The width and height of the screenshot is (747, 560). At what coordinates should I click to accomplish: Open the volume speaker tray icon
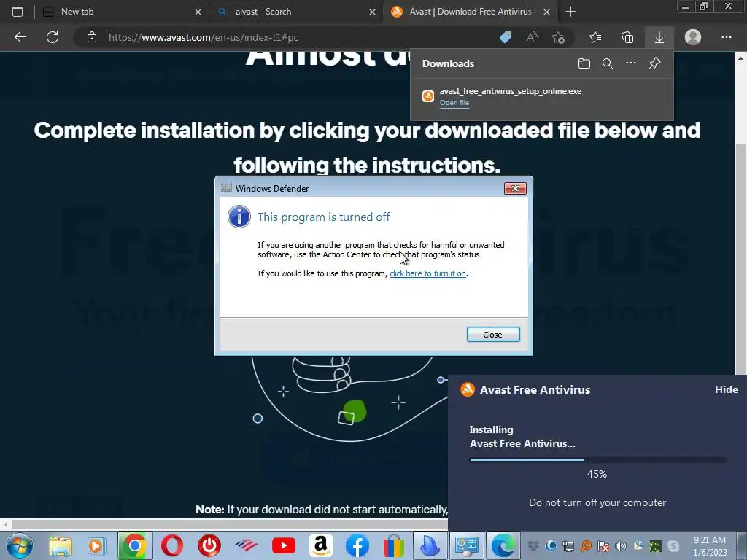pyautogui.click(x=620, y=545)
